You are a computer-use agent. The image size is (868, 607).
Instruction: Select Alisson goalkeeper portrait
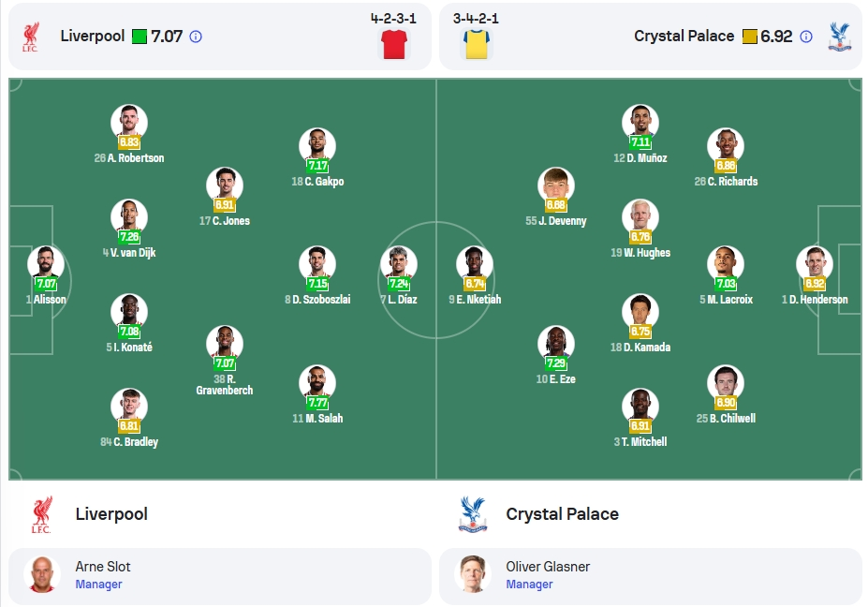pos(46,263)
